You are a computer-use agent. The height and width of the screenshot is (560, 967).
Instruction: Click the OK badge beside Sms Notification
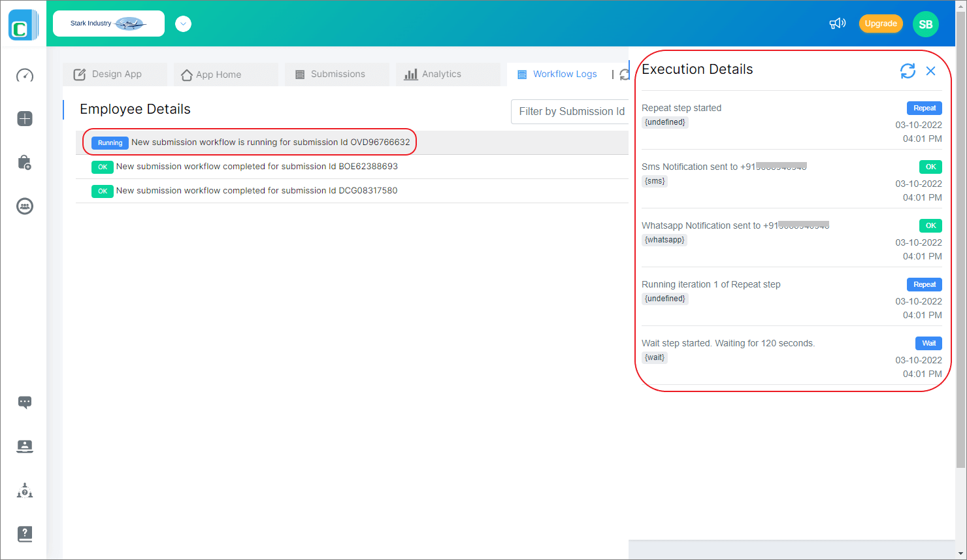(930, 167)
